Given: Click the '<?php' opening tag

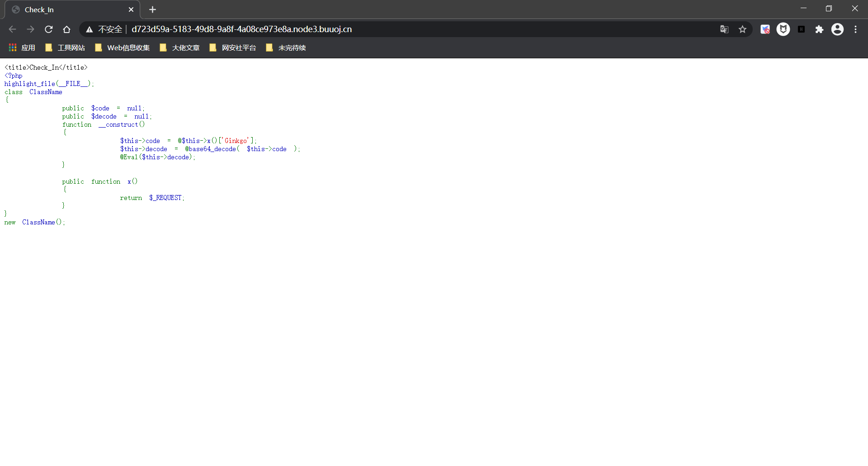Looking at the screenshot, I should (14, 76).
